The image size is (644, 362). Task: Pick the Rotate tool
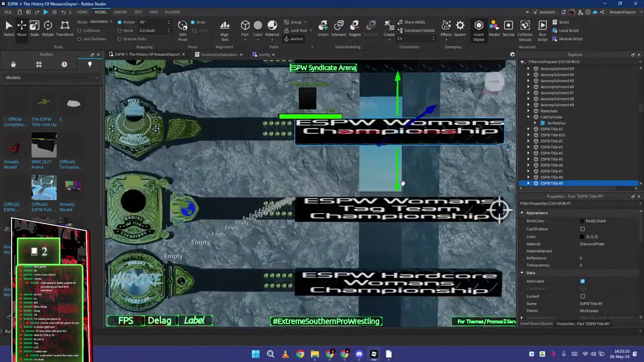tap(48, 28)
